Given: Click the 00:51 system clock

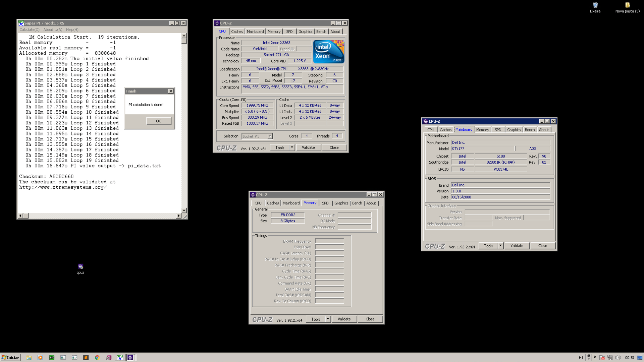Looking at the screenshot, I should [x=630, y=358].
